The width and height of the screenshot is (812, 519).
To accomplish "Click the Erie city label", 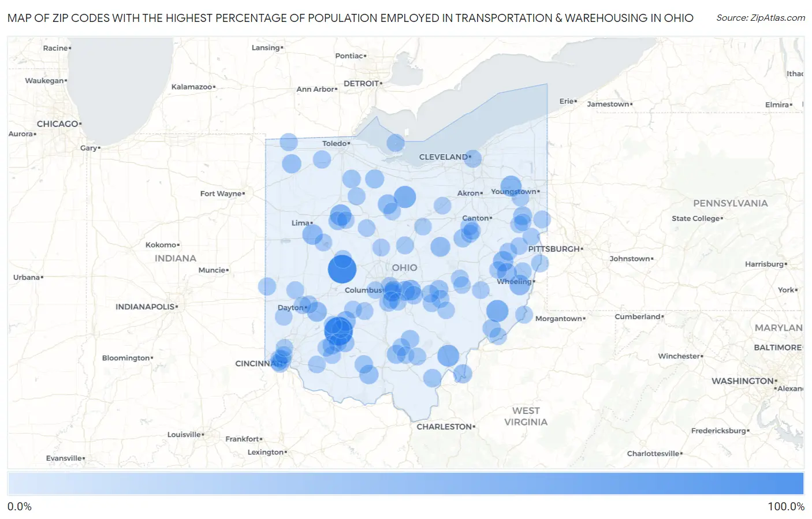I will (x=567, y=102).
